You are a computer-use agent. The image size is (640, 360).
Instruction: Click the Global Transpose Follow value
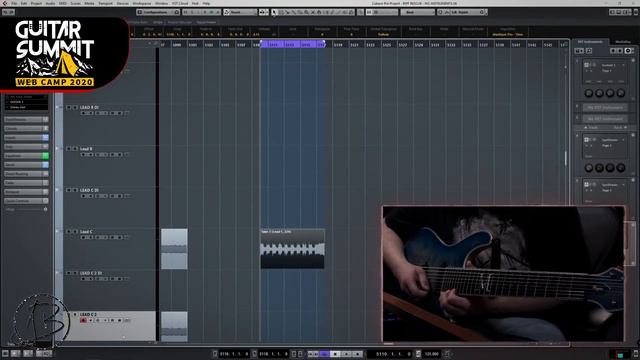(x=383, y=35)
